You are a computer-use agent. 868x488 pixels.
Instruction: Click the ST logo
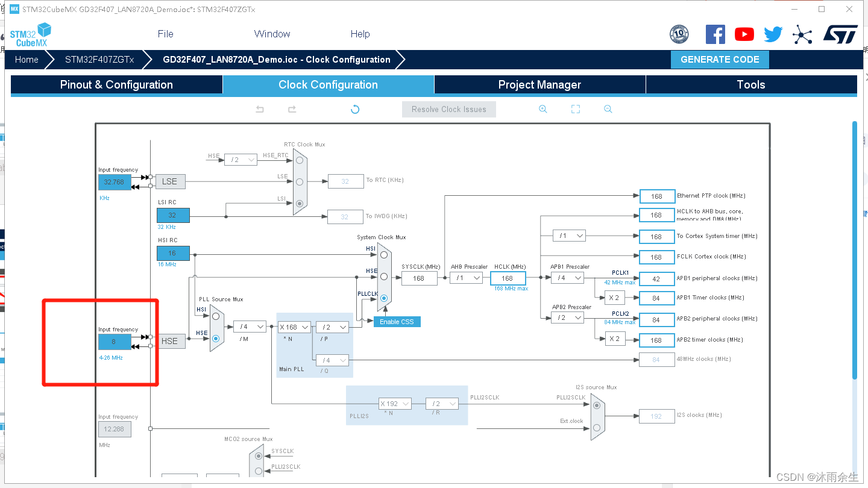click(x=840, y=34)
